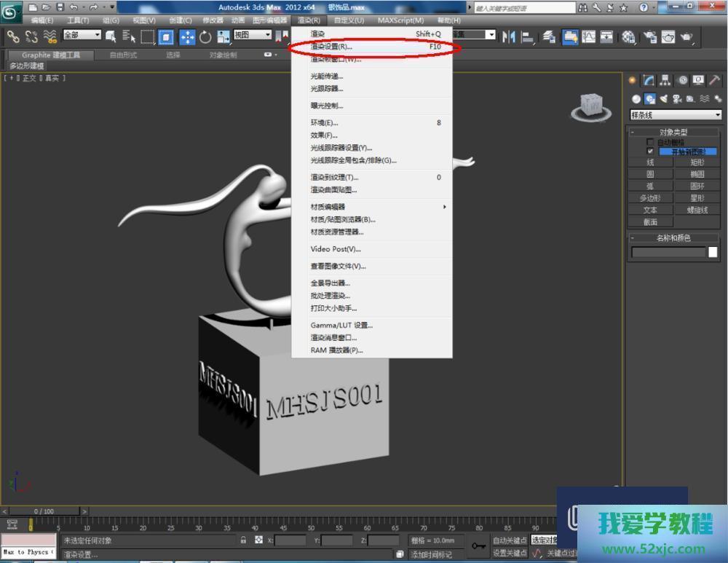Select 环境(E)... menu entry
Viewport: 728px width, 563px height.
325,123
